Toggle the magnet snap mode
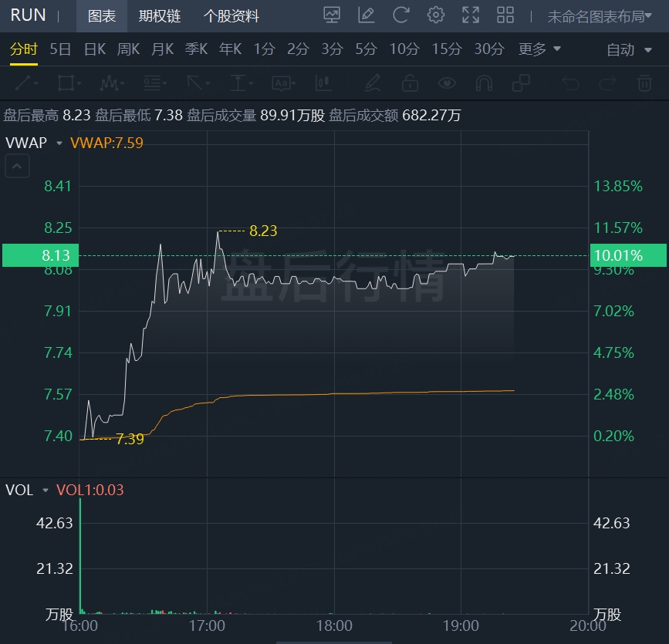Viewport: 669px width, 644px height. coord(485,83)
